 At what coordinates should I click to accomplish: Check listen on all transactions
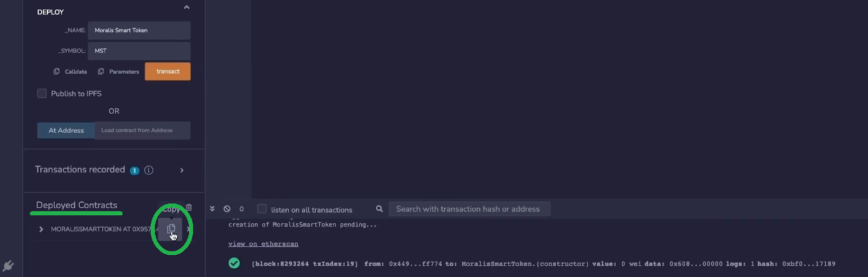click(x=262, y=209)
